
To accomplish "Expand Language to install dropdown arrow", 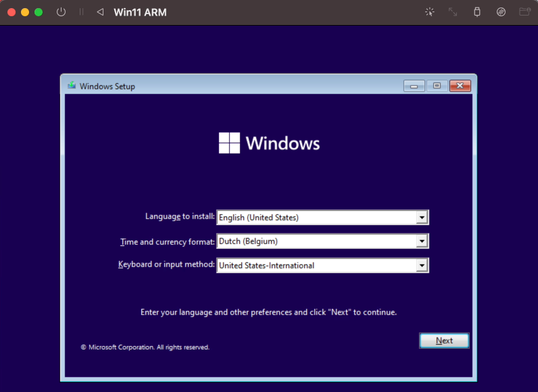I will click(x=422, y=218).
